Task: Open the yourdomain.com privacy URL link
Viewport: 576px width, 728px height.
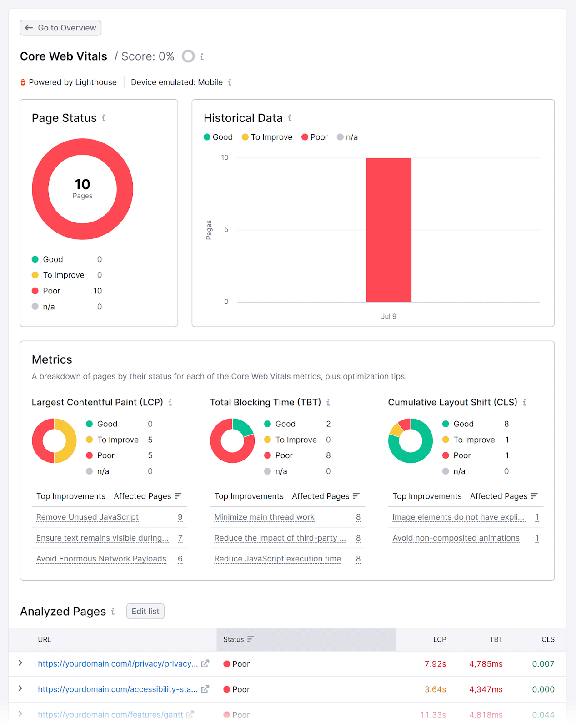Action: click(x=118, y=664)
